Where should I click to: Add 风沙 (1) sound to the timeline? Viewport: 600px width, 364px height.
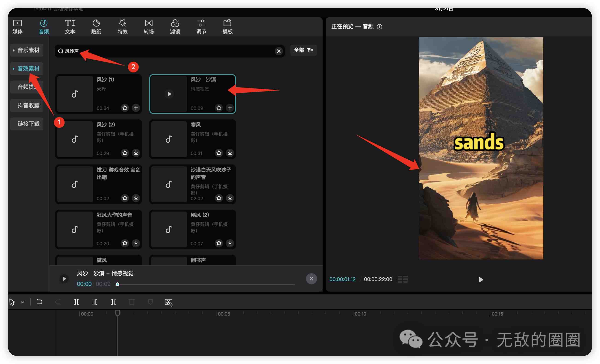(136, 108)
